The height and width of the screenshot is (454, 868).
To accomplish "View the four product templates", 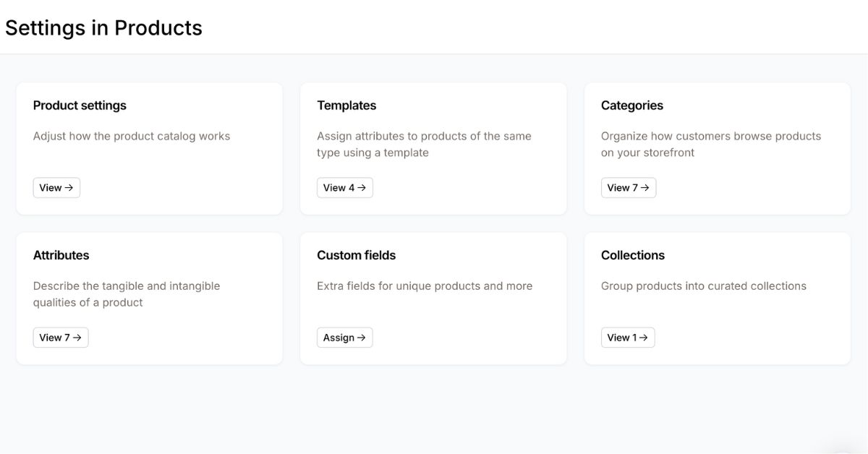I will coord(345,187).
